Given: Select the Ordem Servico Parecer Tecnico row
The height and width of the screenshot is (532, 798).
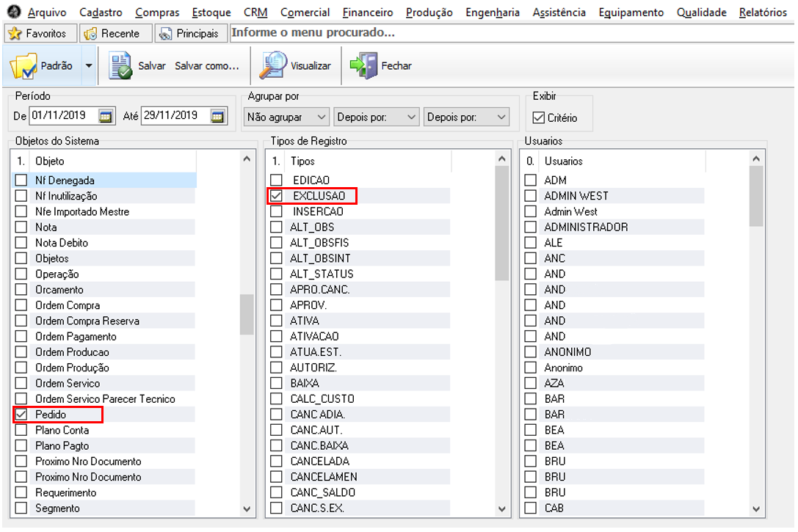Looking at the screenshot, I should [x=105, y=399].
